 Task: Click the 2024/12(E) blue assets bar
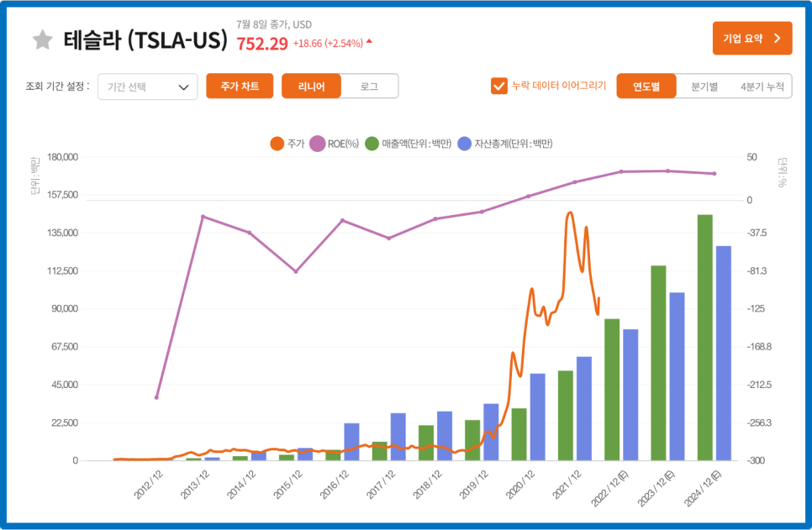(724, 354)
